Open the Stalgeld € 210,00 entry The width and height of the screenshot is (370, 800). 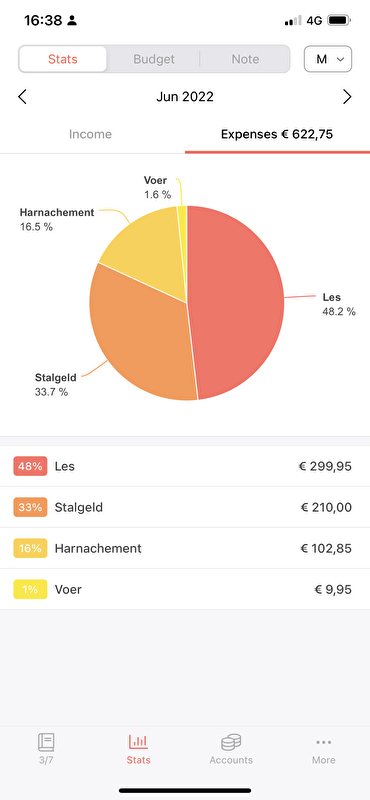[x=185, y=507]
